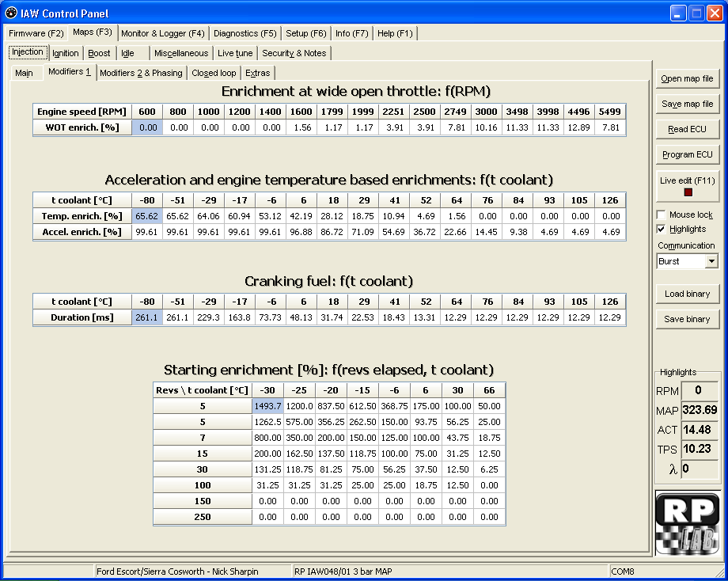Select the Accel. enrich. value 54.69
Viewport: 728px width, 581px height.
tap(394, 232)
